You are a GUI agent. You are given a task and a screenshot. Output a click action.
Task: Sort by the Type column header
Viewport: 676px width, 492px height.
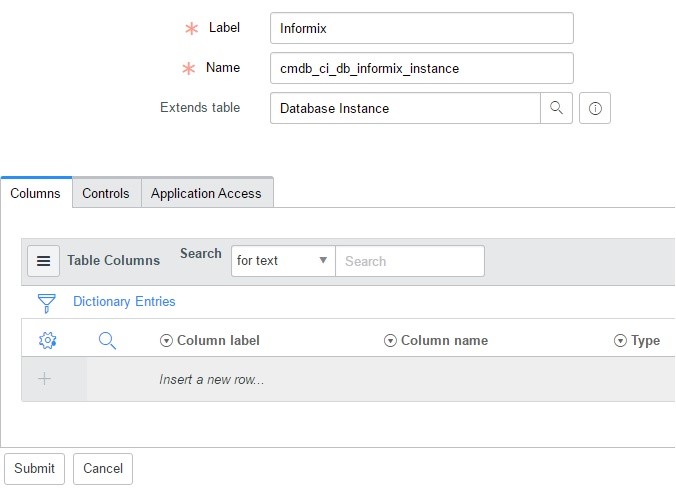pyautogui.click(x=645, y=341)
